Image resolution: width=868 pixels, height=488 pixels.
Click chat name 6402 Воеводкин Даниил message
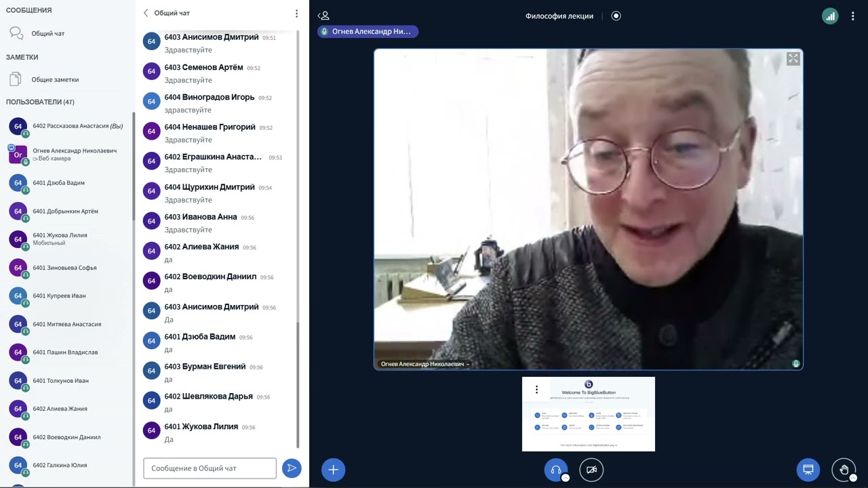point(210,277)
